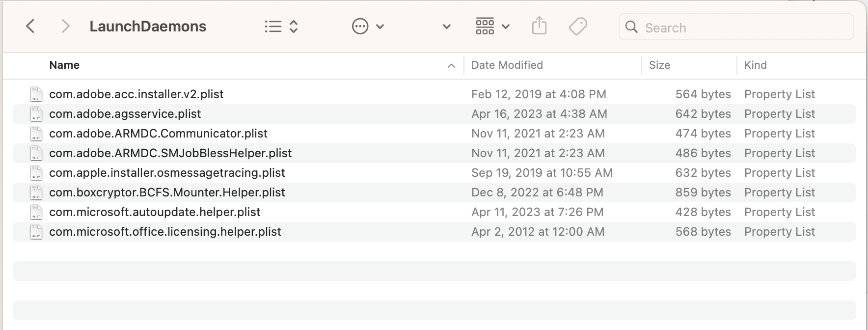
Task: Click the Back navigation arrow
Action: pos(30,27)
